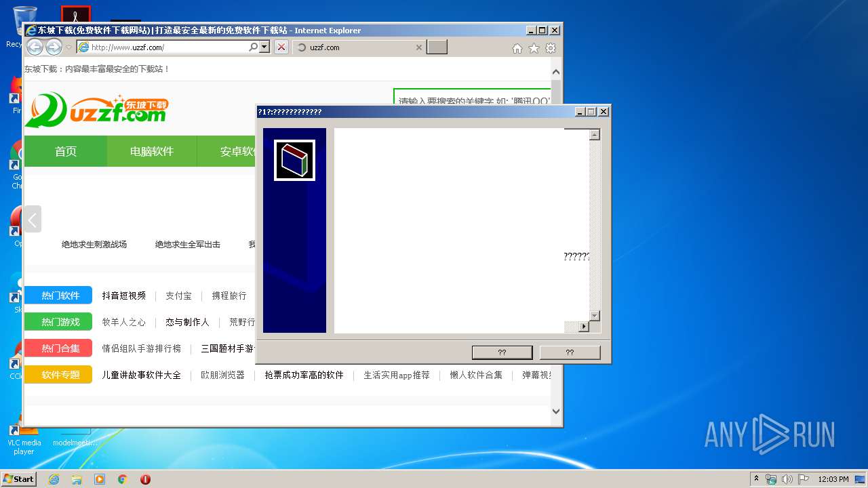Open the Action Center flag icon
The image size is (868, 488).
point(803,479)
